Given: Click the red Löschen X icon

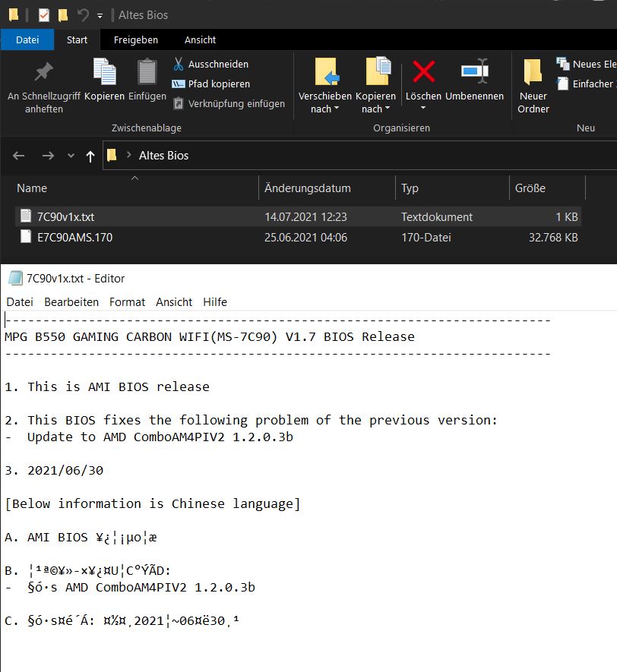Looking at the screenshot, I should 424,71.
